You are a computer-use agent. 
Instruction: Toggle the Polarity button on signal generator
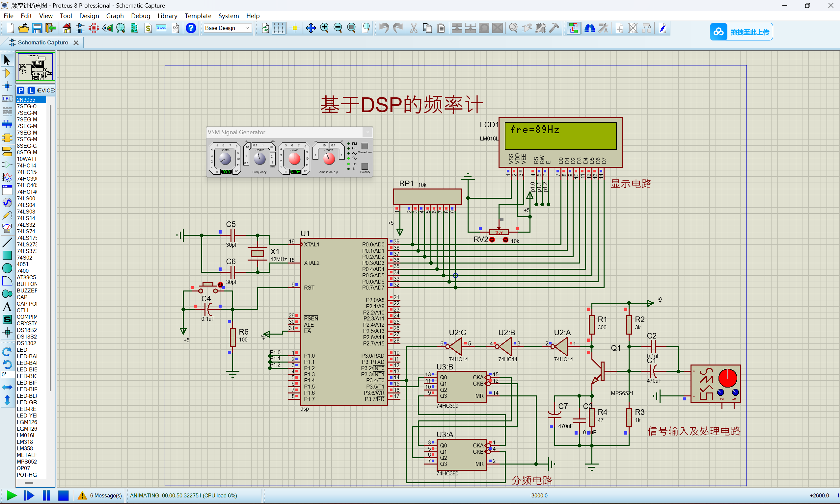(365, 166)
